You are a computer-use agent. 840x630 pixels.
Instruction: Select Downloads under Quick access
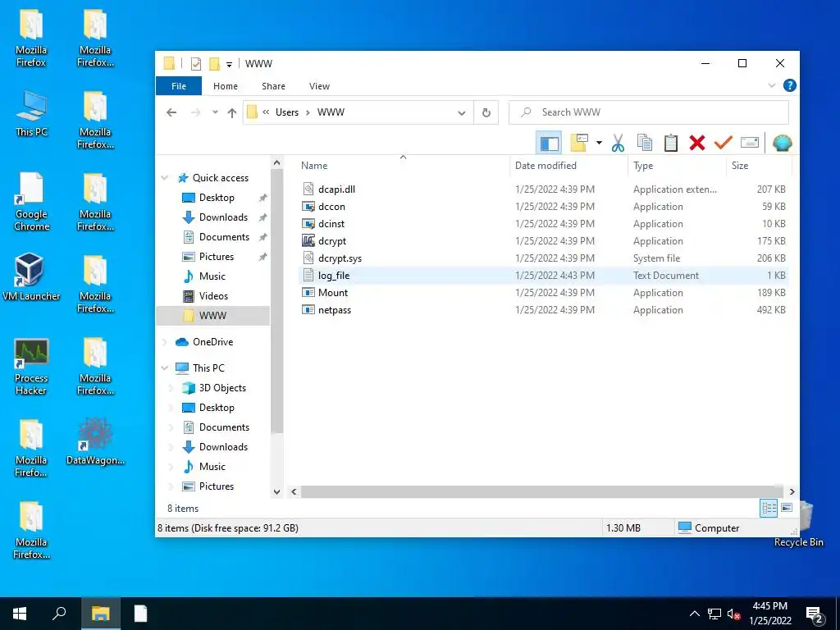(223, 217)
